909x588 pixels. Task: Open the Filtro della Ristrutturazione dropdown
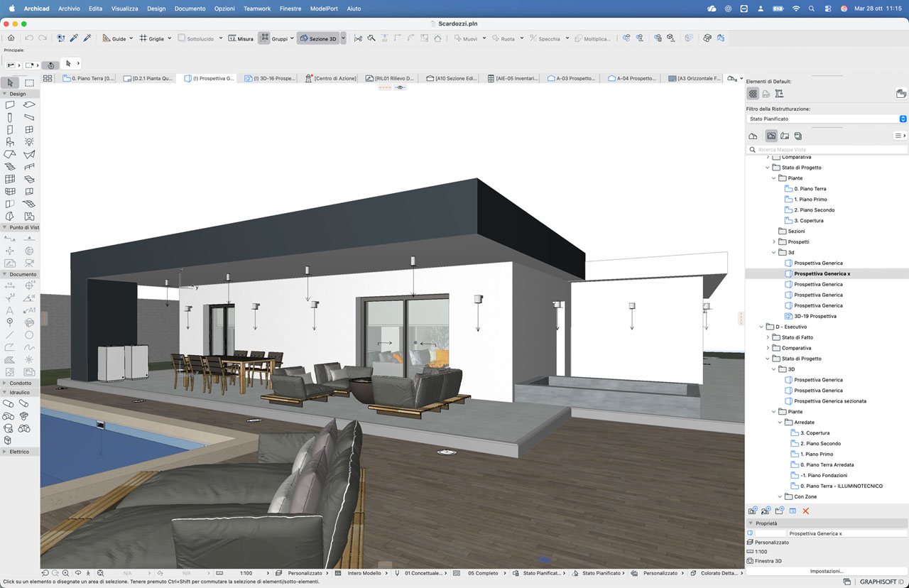click(x=827, y=119)
